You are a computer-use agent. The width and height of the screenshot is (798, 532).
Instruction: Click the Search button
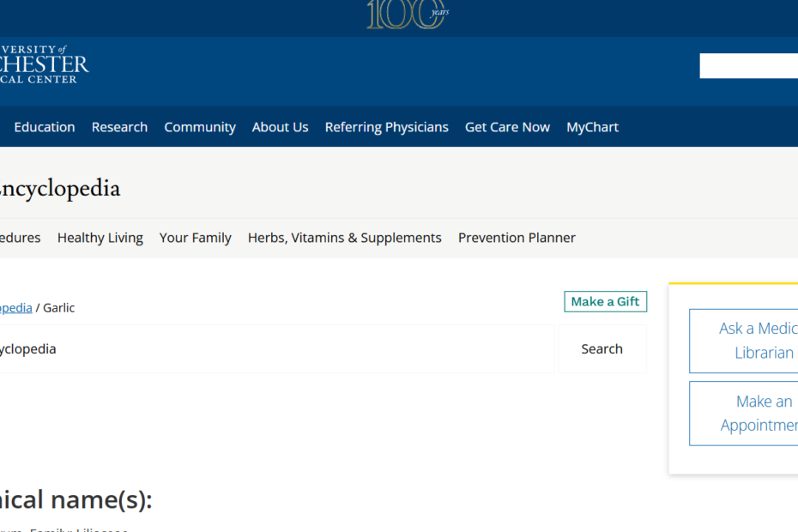[602, 349]
